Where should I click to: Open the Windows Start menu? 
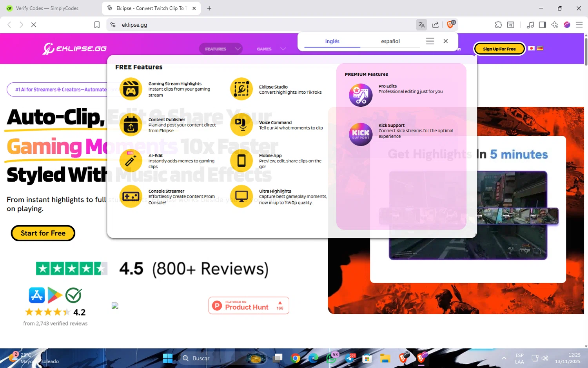tap(168, 358)
